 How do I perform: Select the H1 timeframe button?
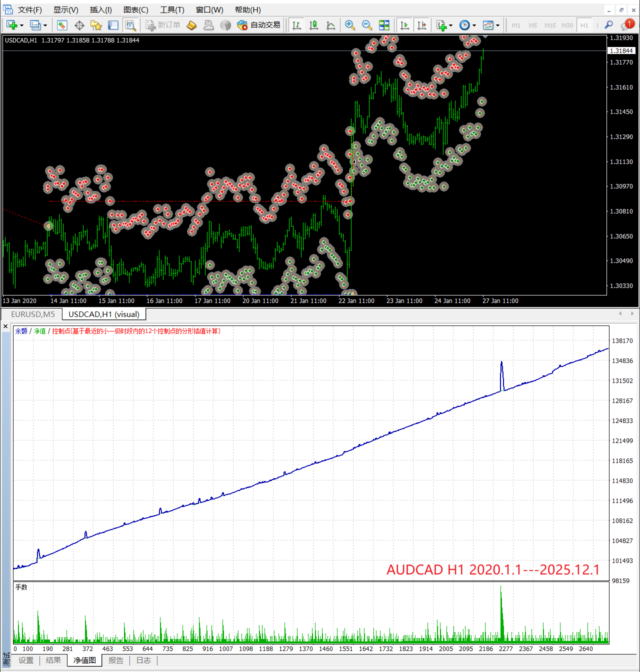(584, 25)
